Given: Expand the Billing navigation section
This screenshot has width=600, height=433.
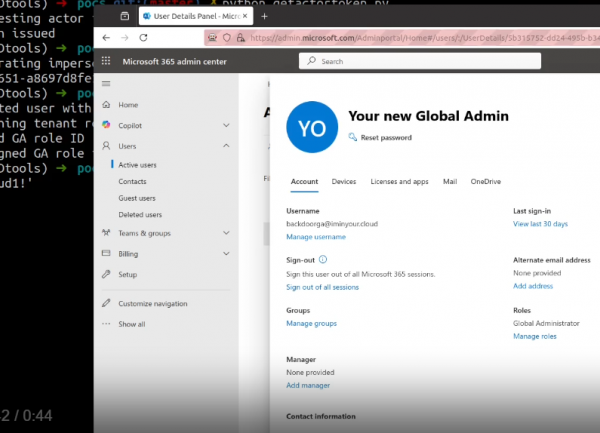Looking at the screenshot, I should (x=226, y=254).
